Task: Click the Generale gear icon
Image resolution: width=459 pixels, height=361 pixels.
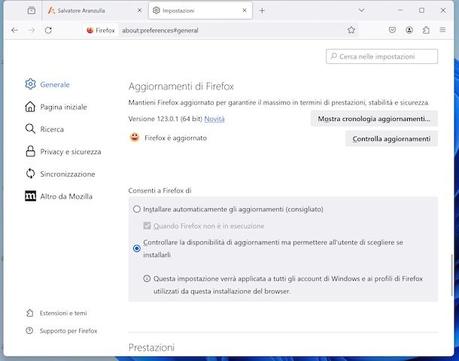Action: click(30, 84)
